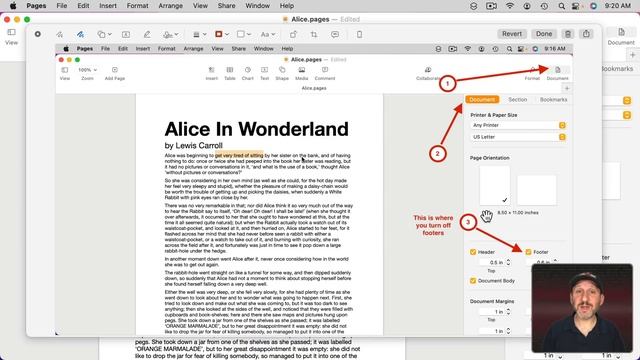Open the US Letter paper size dropdown
This screenshot has height=360, width=640.
pos(518,137)
